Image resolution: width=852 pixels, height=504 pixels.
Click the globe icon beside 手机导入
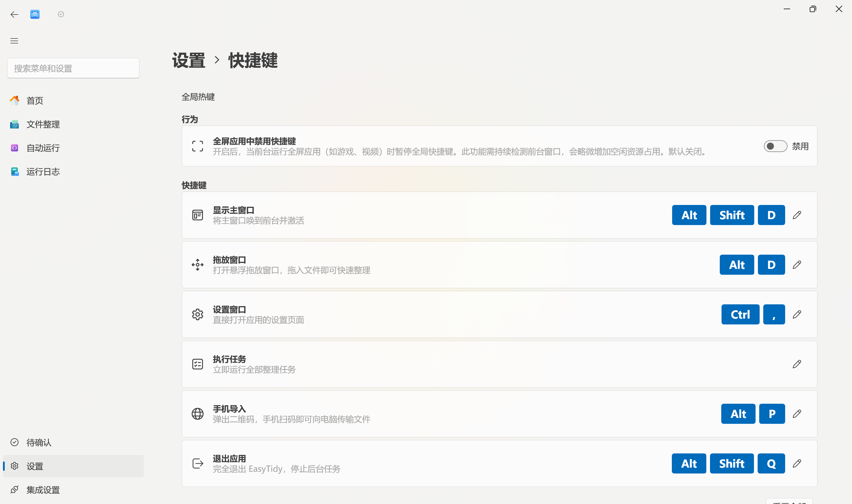[x=198, y=414]
